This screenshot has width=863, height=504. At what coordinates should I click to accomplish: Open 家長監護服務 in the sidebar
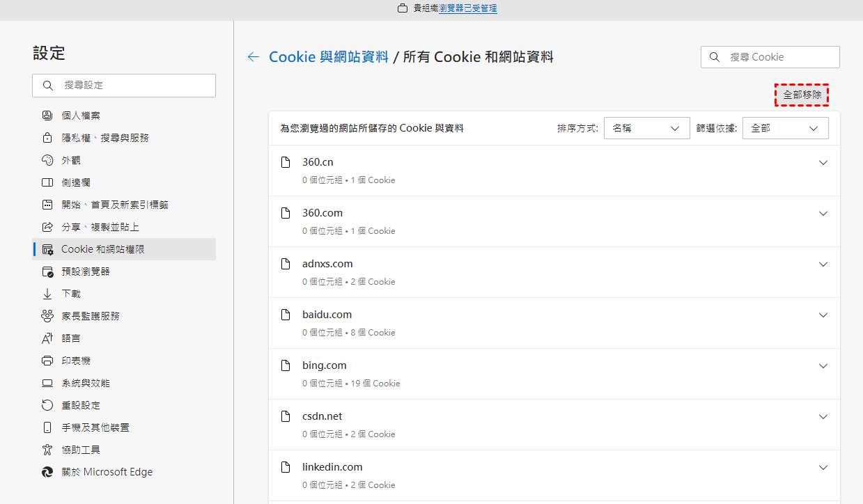click(124, 316)
